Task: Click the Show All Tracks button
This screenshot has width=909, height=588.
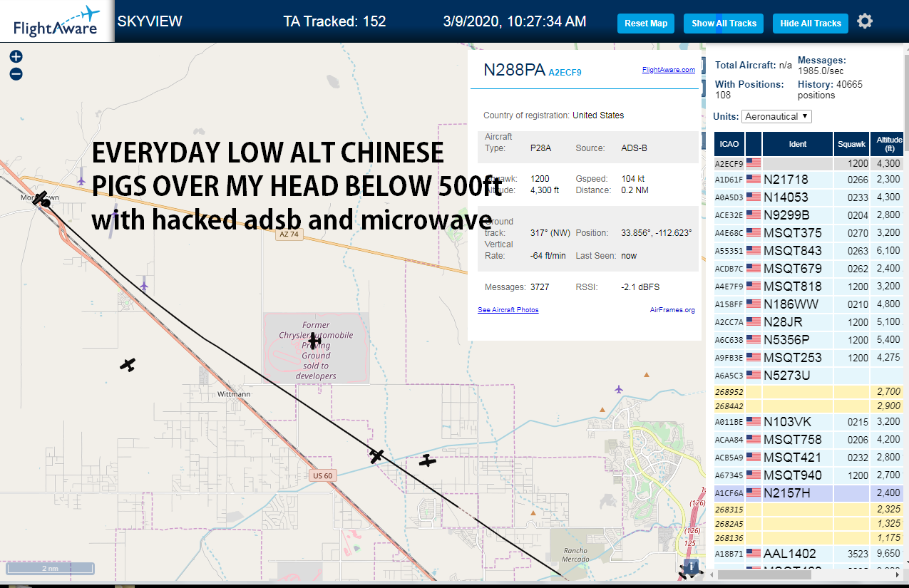Action: pyautogui.click(x=724, y=24)
